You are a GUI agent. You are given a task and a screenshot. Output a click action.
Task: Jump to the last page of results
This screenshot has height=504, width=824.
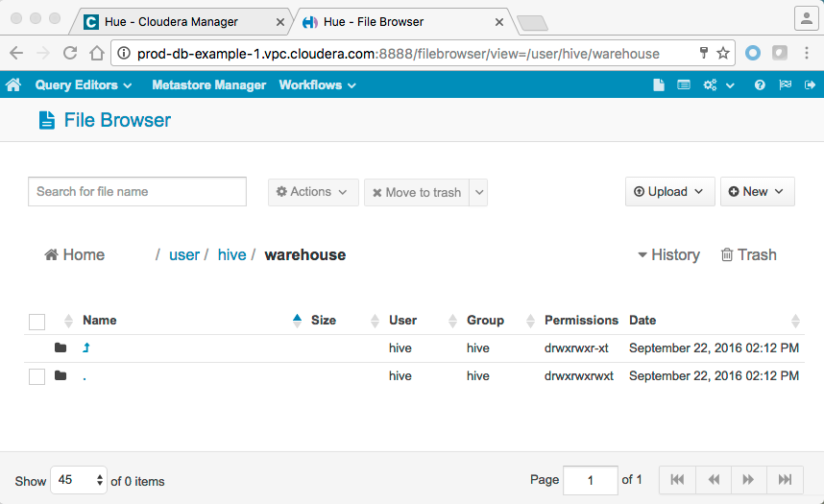tap(785, 480)
